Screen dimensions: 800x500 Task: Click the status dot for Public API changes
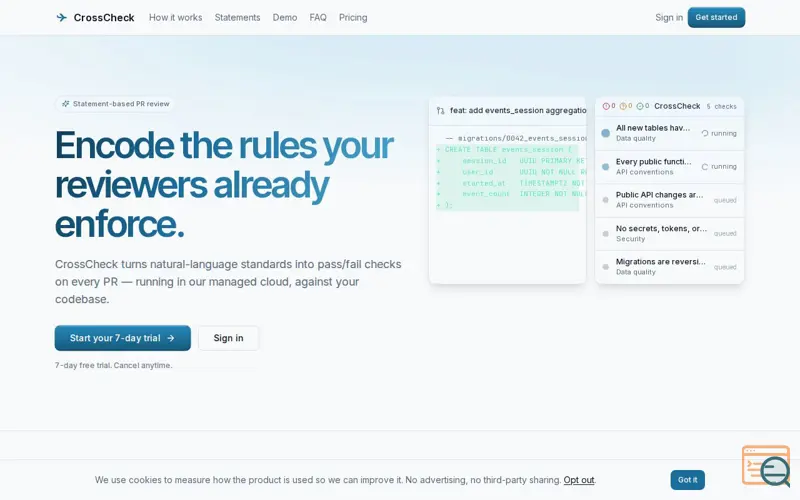[606, 200]
